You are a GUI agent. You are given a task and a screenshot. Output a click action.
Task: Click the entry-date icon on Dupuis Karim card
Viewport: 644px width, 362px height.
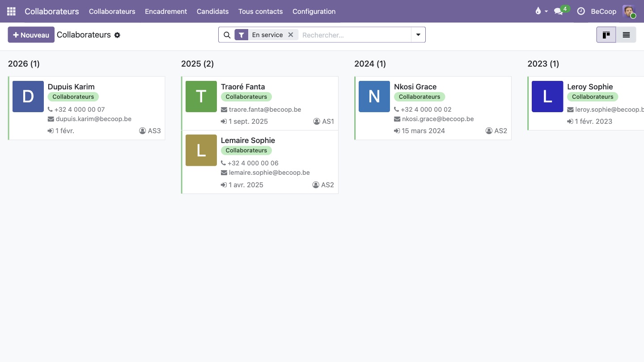click(51, 131)
